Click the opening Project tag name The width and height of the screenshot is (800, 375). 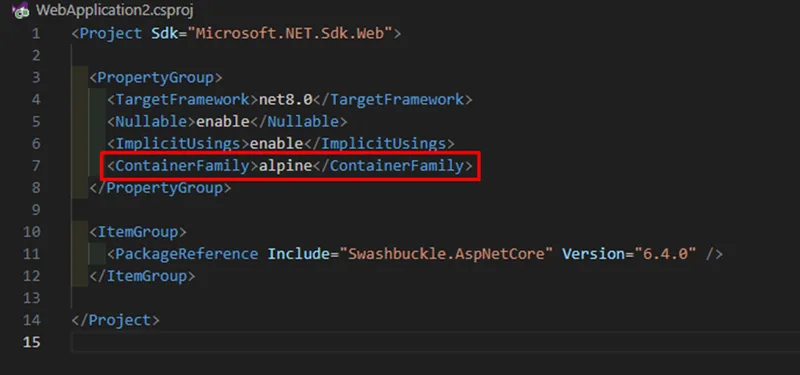click(111, 34)
